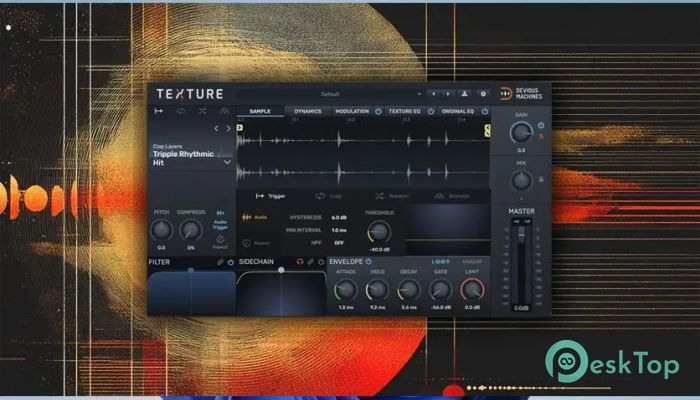This screenshot has width=700, height=400.
Task: Load previous preset arrow in header
Action: pos(433,94)
